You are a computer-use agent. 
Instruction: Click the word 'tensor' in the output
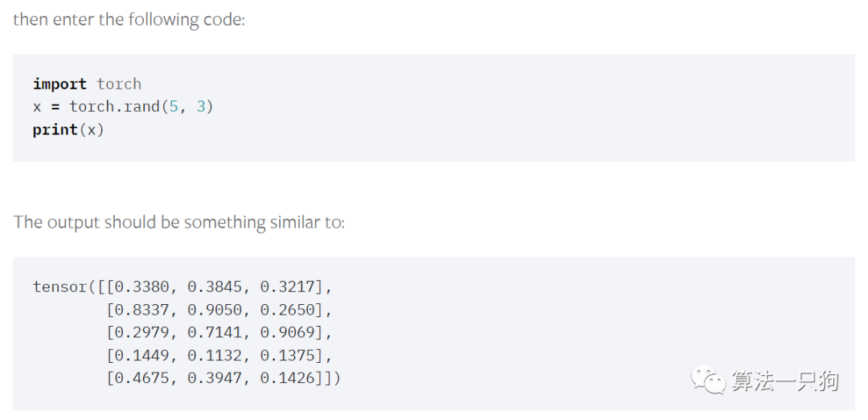point(59,286)
